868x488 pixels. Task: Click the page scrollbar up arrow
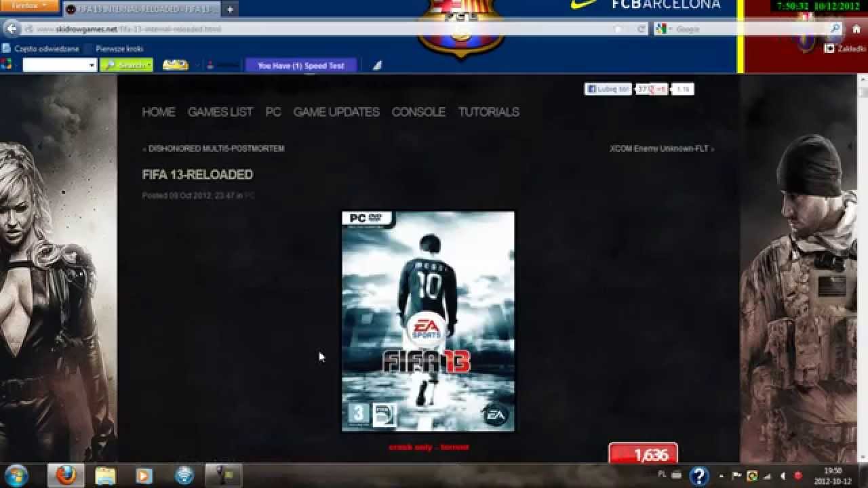[x=863, y=79]
